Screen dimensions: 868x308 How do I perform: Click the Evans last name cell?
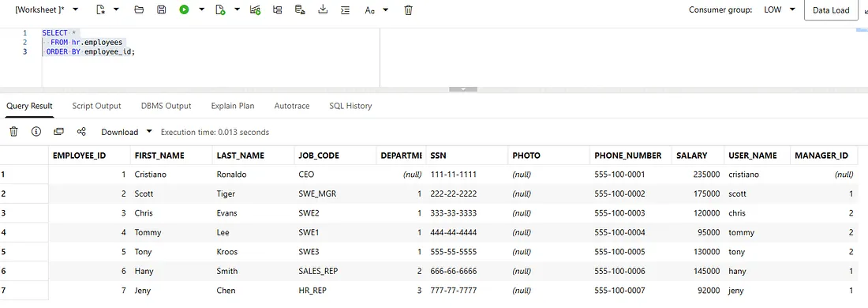(x=253, y=213)
